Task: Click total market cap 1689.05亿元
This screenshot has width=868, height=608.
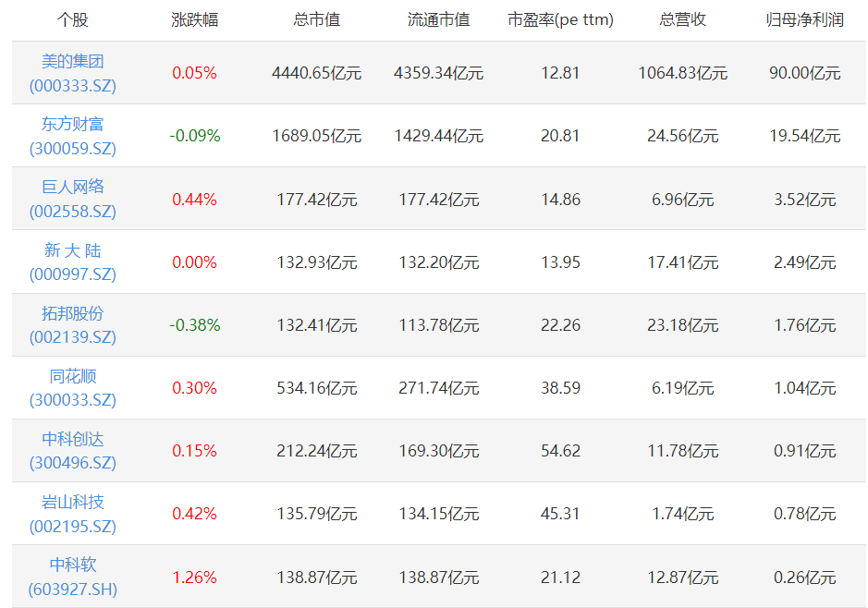Action: pyautogui.click(x=317, y=136)
